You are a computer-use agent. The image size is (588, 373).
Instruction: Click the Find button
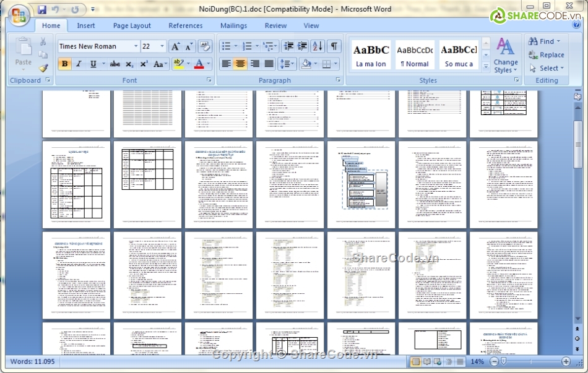pyautogui.click(x=545, y=41)
